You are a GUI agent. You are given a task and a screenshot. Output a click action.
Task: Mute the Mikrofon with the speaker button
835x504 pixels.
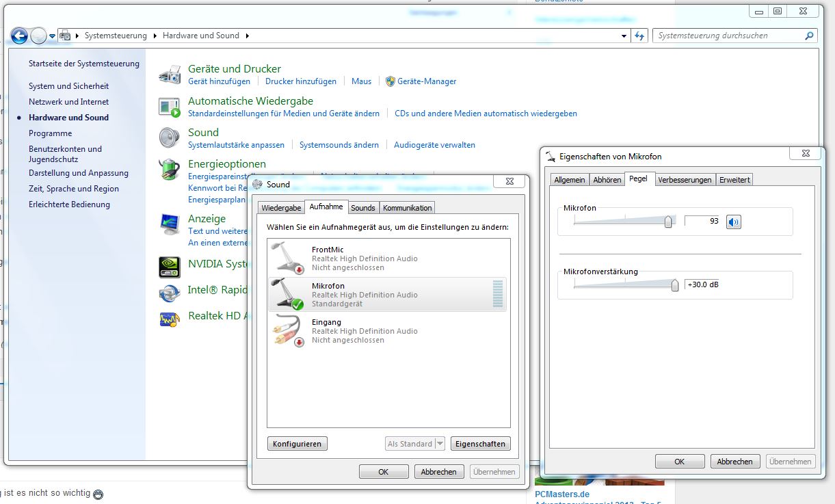coord(733,222)
